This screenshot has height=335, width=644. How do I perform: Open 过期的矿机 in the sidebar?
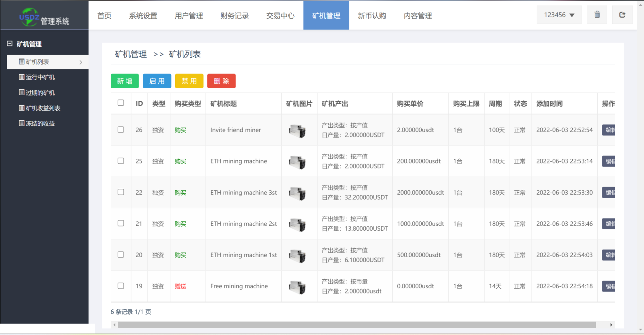pos(39,93)
